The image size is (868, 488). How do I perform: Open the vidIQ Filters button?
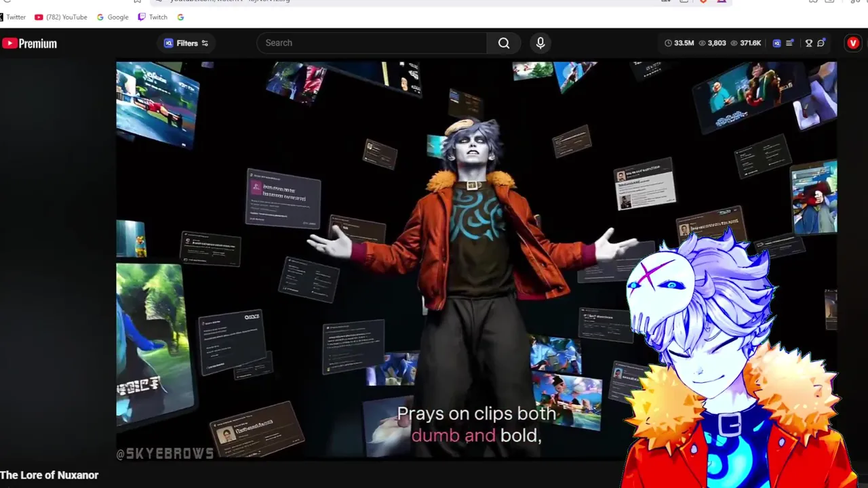point(186,43)
